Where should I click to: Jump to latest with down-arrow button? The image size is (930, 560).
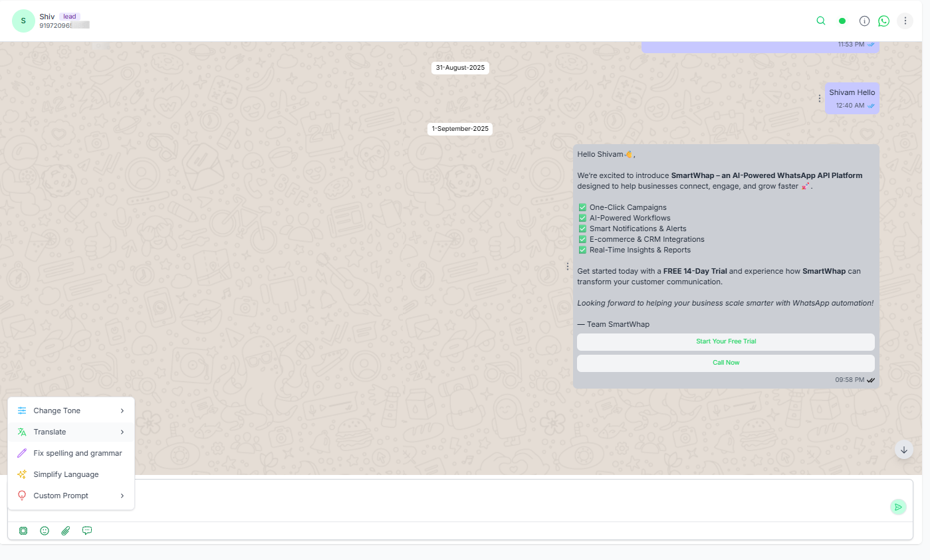tap(904, 450)
